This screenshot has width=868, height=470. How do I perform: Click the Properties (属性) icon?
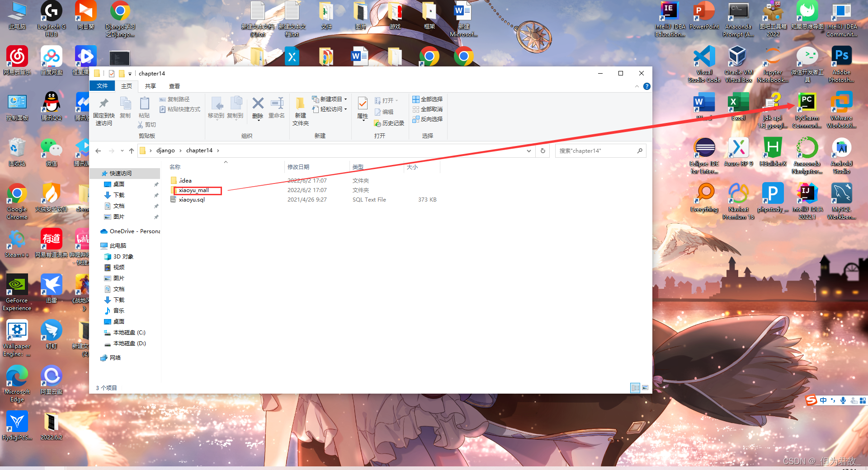pyautogui.click(x=363, y=104)
